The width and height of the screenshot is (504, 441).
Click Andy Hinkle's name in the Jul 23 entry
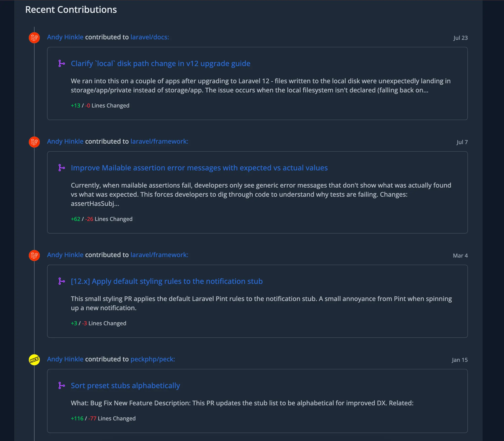65,37
